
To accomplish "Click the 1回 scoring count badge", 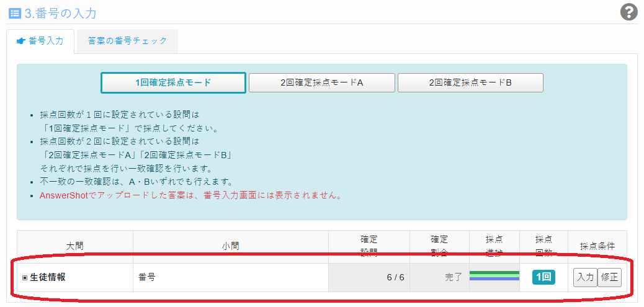I will (x=543, y=277).
